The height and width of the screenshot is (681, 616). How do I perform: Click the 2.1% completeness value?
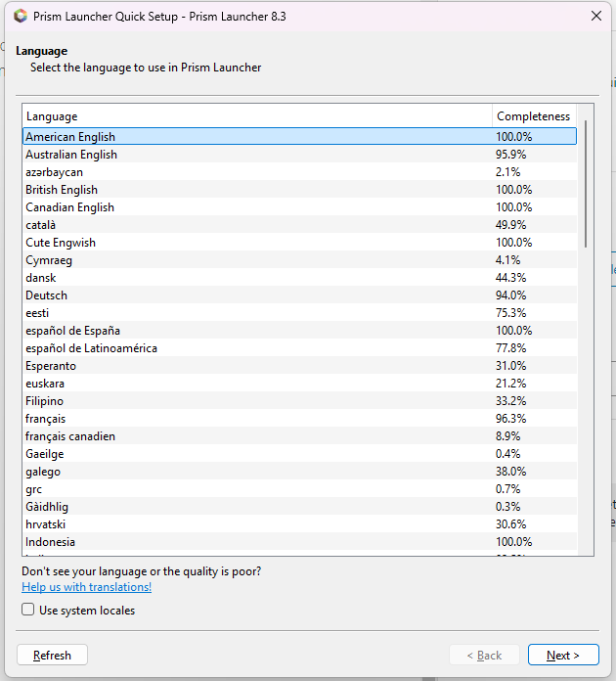point(507,172)
